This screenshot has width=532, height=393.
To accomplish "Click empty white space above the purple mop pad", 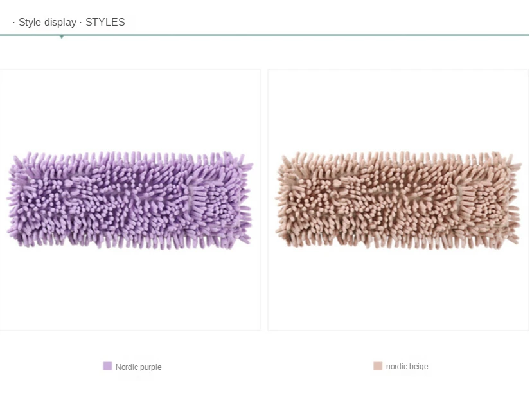I will pyautogui.click(x=130, y=109).
